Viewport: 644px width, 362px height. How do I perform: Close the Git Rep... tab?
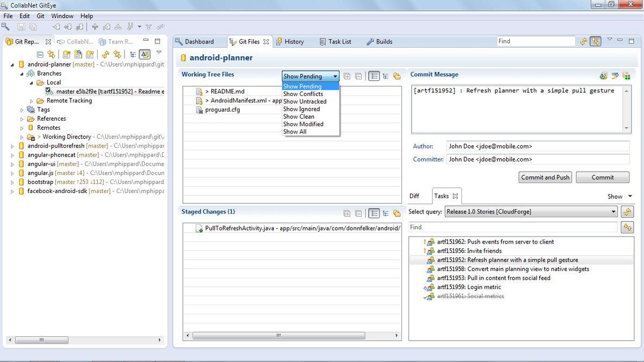coord(48,41)
